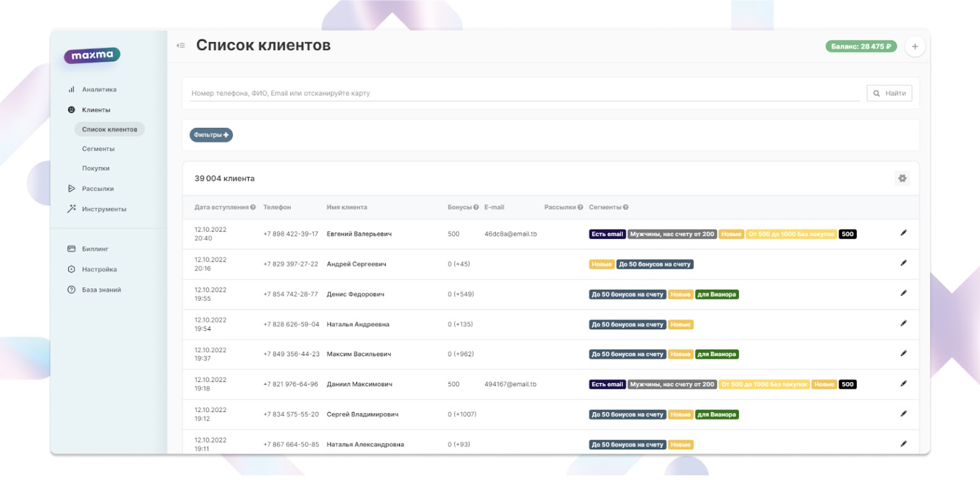The image size is (980, 480).
Task: Expand the Фильтры add-filter button
Action: [211, 135]
